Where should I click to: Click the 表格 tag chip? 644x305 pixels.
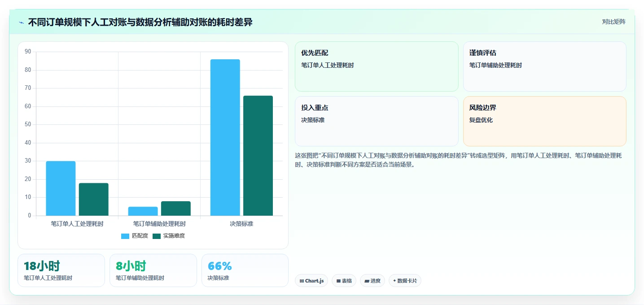pyautogui.click(x=344, y=281)
